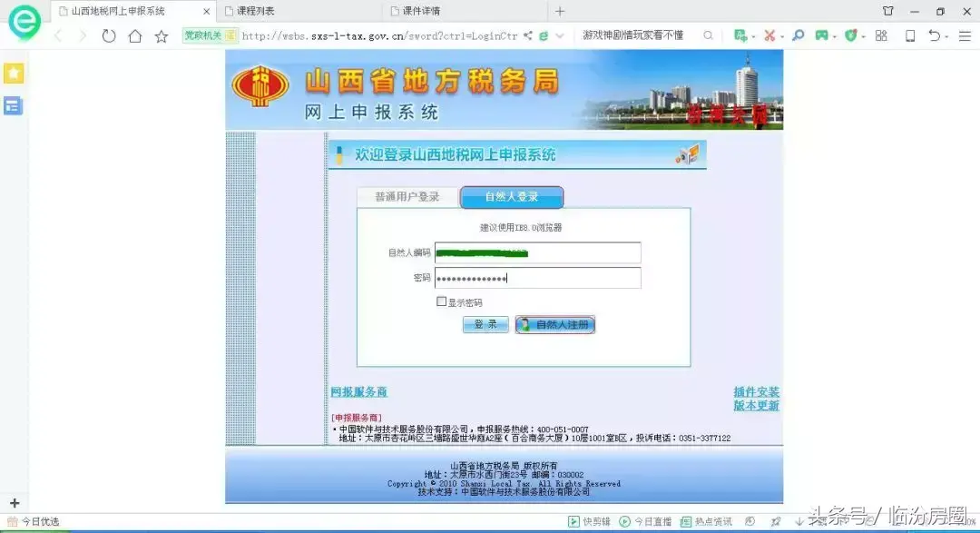Screen dimensions: 980x533
Task: Click the browser address URL field
Action: click(x=379, y=35)
